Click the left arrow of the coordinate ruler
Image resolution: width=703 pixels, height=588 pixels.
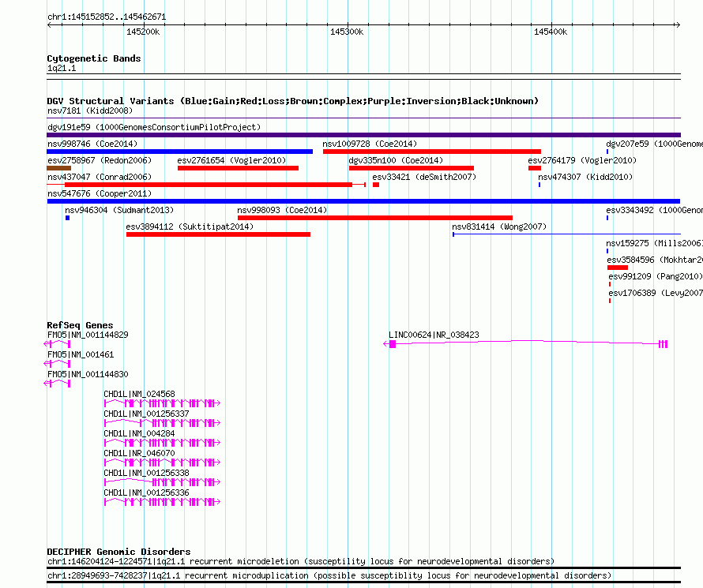(49, 25)
